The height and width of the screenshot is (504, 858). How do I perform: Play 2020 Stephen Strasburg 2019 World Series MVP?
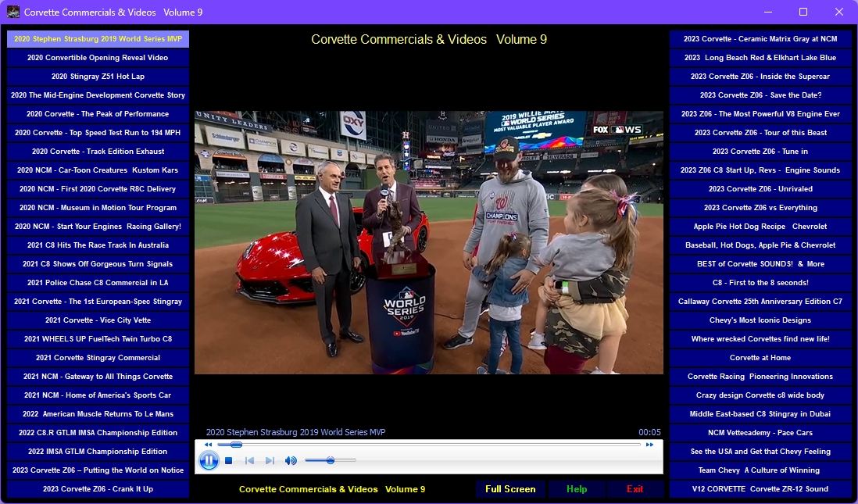tap(98, 39)
